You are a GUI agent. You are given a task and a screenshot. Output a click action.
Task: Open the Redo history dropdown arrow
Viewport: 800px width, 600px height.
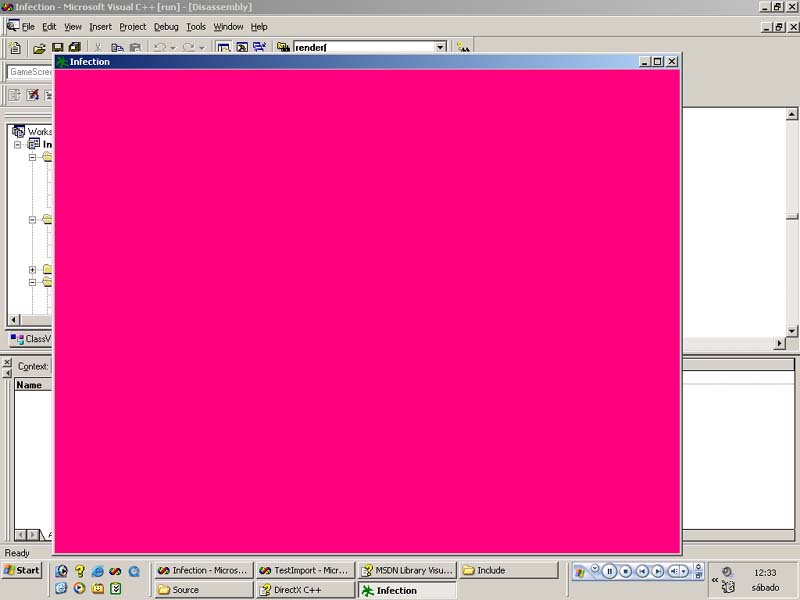point(202,48)
